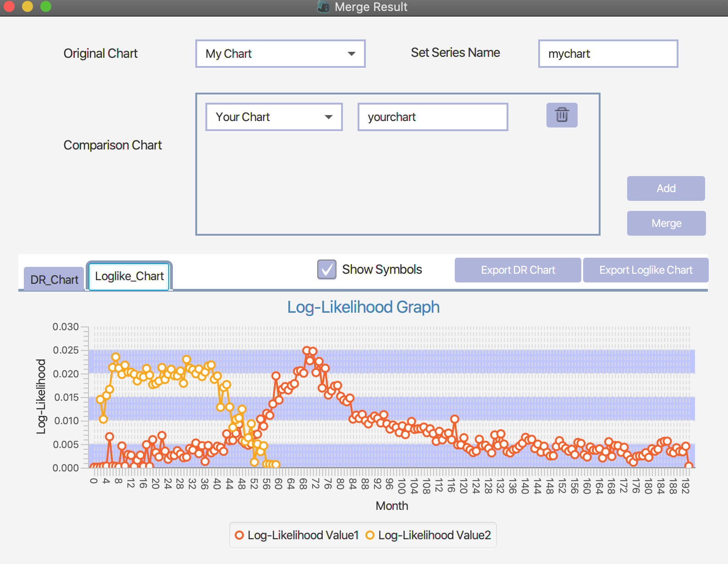Export the DR Chart
The image size is (728, 564).
pos(518,270)
